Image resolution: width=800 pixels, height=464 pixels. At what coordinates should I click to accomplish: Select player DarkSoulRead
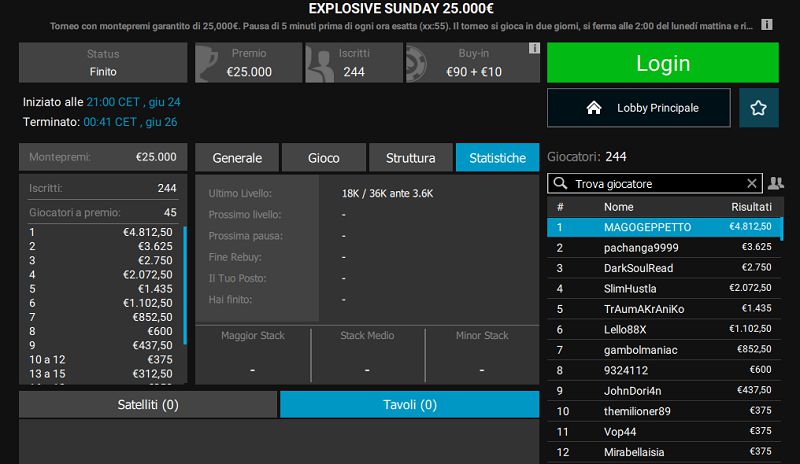click(663, 268)
